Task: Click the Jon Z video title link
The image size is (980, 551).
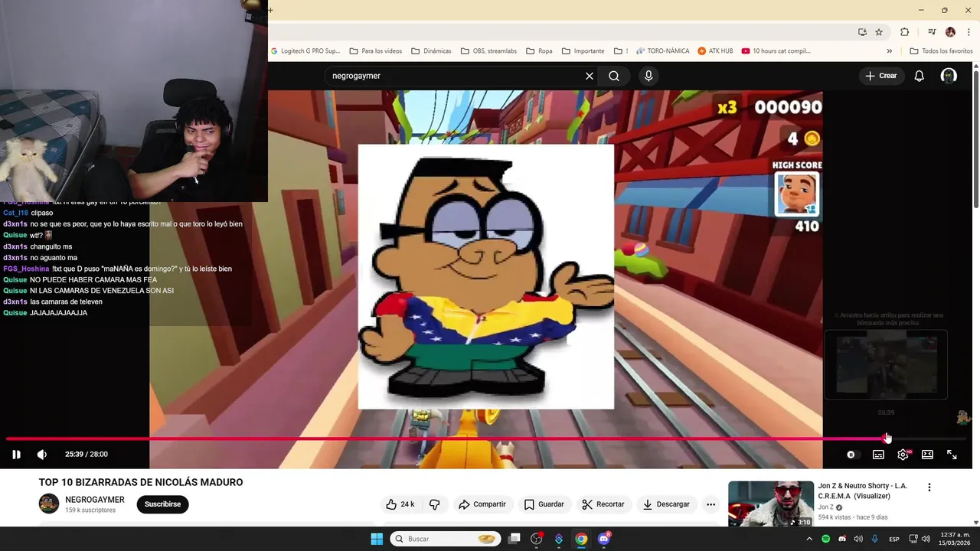Action: pos(862,491)
